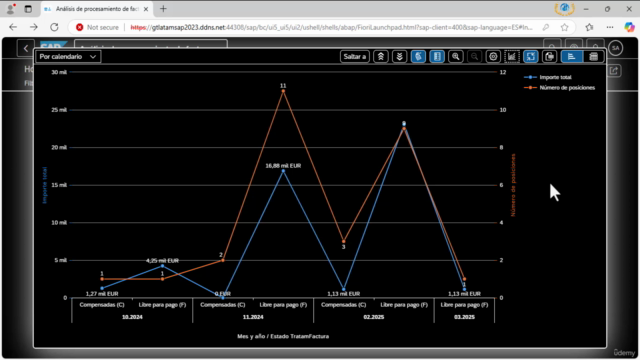Viewport: 640px width, 360px height.
Task: Click the browser address bar URL
Action: click(x=331, y=27)
